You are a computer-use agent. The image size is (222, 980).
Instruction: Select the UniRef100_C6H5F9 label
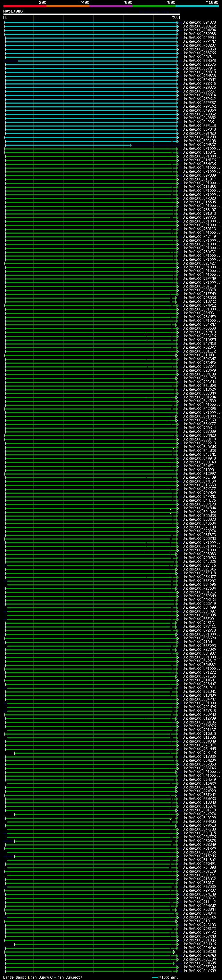[x=199, y=779]
